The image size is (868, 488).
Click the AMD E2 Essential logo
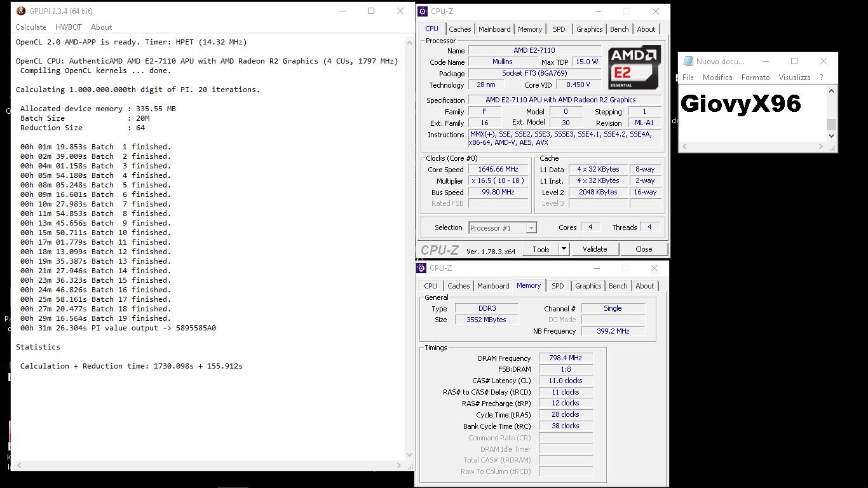coord(635,67)
